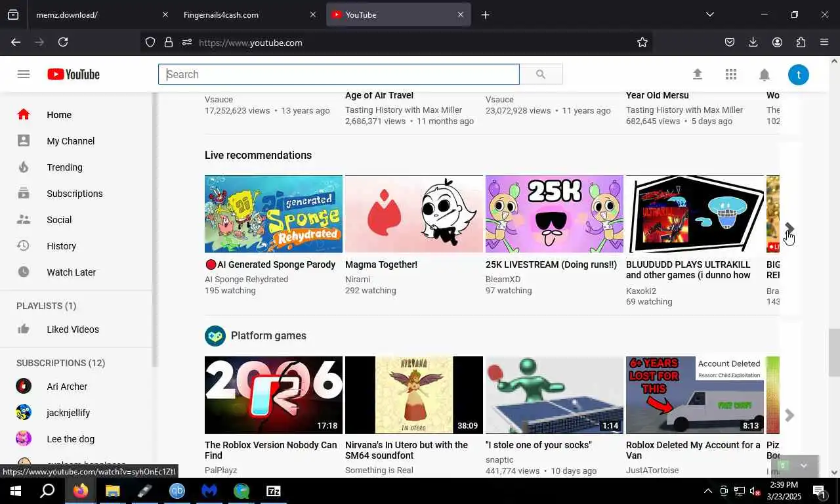Open History in sidebar
Viewport: 840px width, 504px height.
[62, 246]
